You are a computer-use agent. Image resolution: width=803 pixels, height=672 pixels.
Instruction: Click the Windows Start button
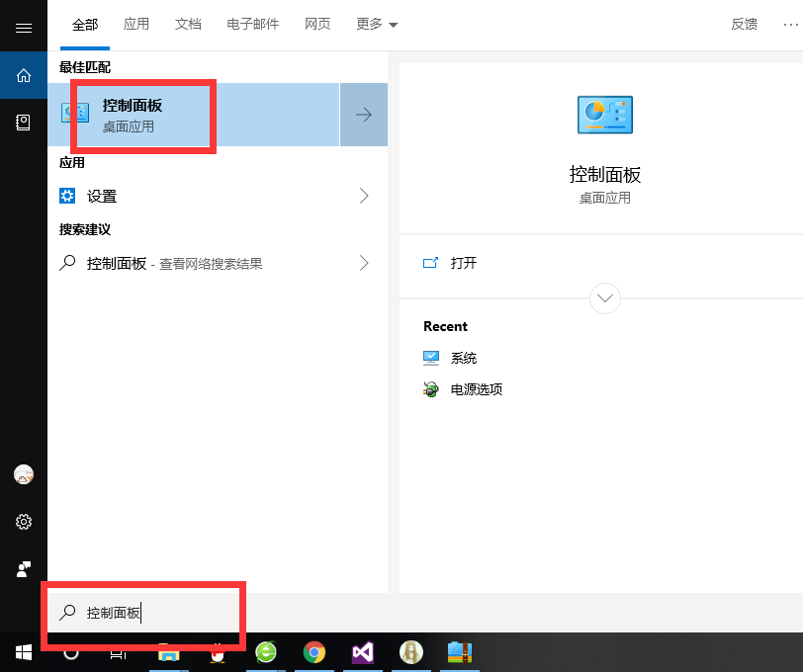pos(24,652)
